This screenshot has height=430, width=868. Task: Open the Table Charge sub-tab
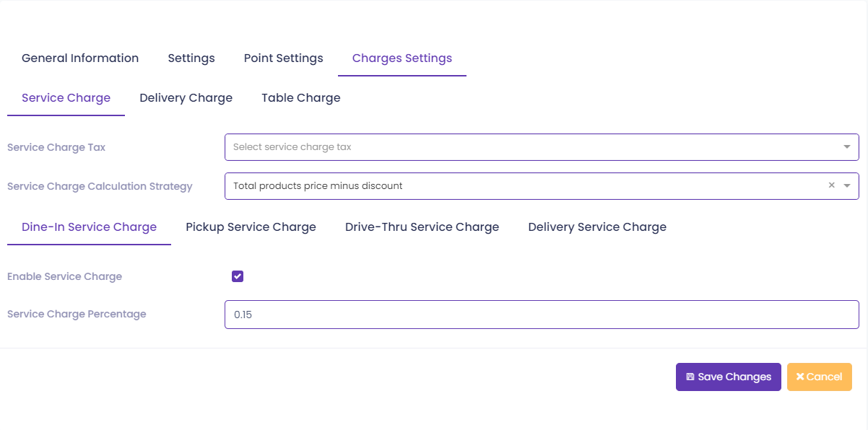(301, 98)
